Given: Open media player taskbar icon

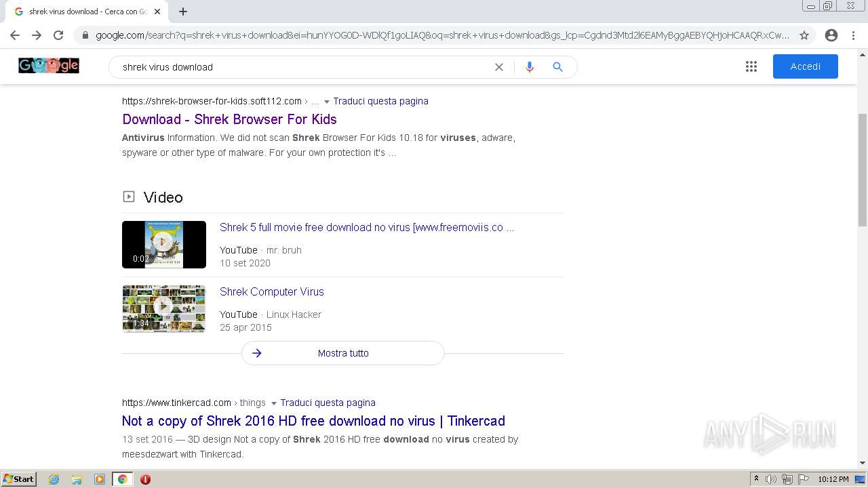Looking at the screenshot, I should coord(100,479).
